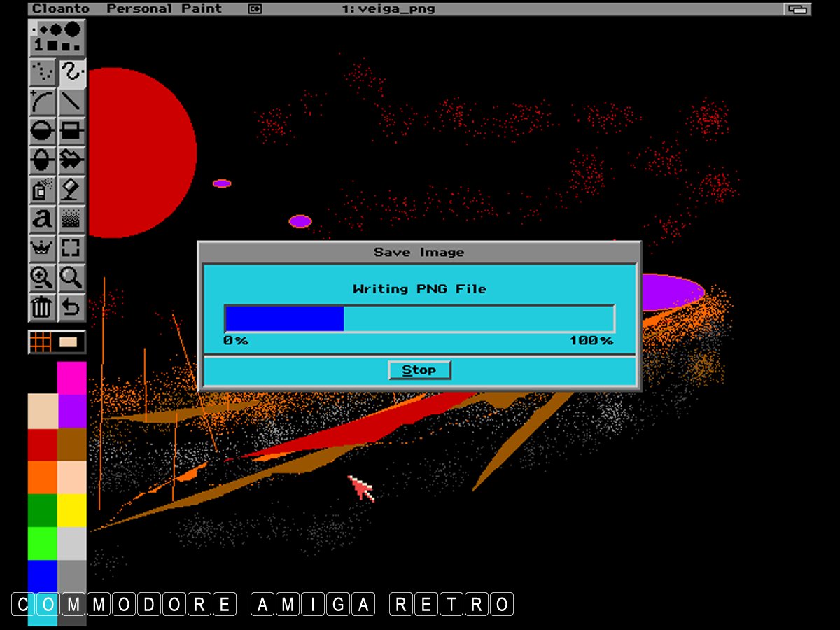Choose the text tool with letter a
This screenshot has width=840, height=630.
(43, 219)
